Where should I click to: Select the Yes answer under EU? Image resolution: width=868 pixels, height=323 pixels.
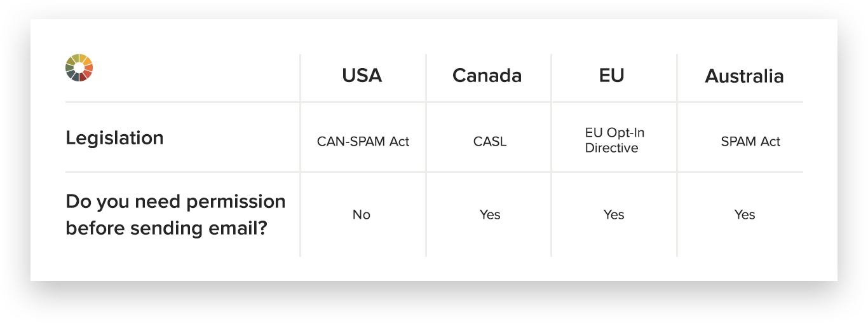pos(614,215)
